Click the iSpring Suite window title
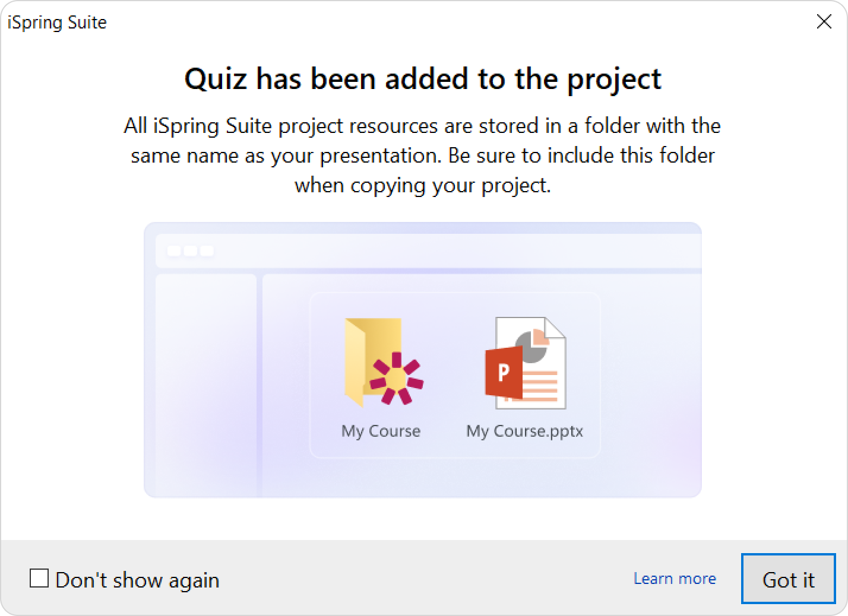 [57, 22]
